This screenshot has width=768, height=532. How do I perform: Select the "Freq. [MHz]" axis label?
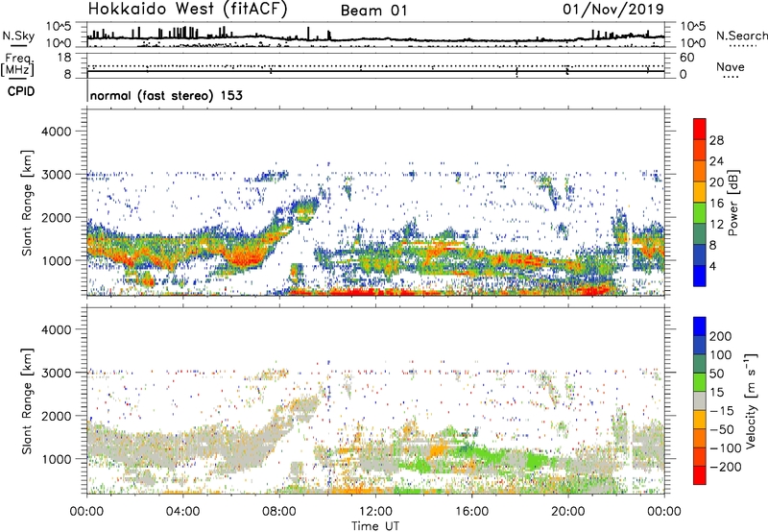click(x=17, y=64)
